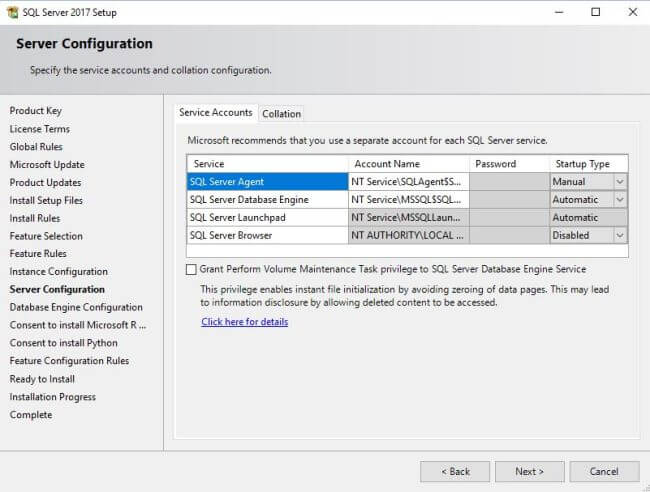Select the SQL Server Browser service cell
This screenshot has height=492, width=650.
click(267, 235)
